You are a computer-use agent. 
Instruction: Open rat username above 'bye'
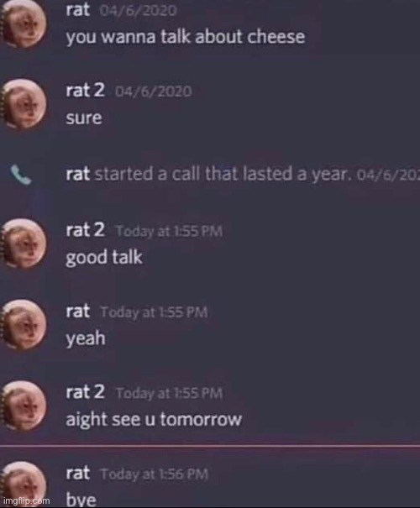78,473
